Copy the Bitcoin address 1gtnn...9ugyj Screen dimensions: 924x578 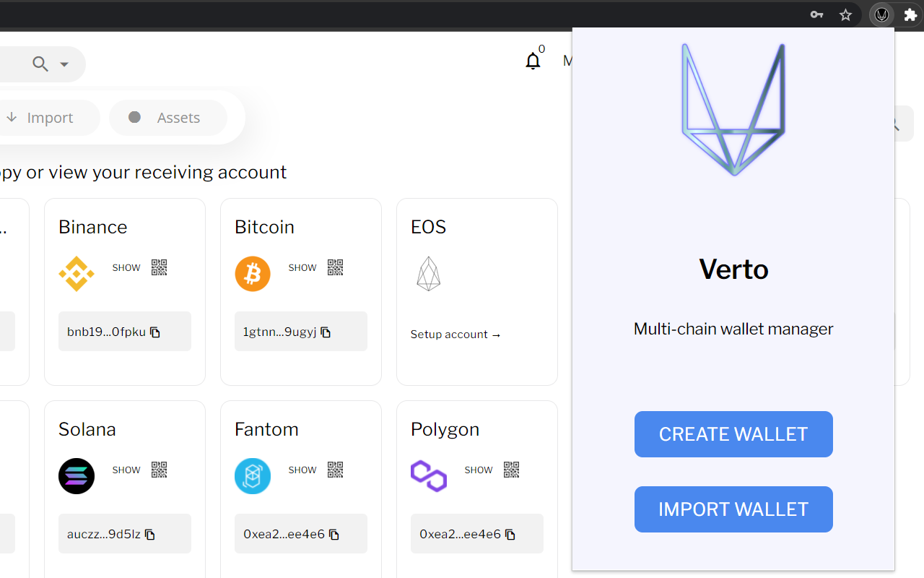tap(326, 332)
